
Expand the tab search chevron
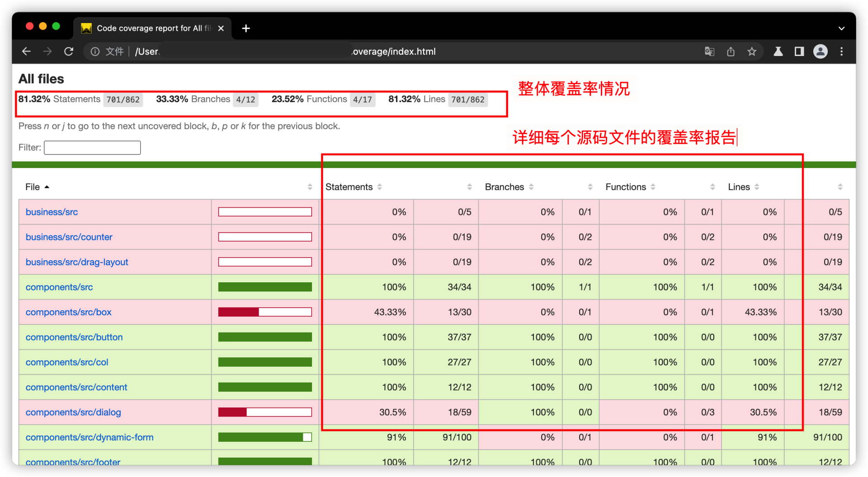[x=841, y=28]
